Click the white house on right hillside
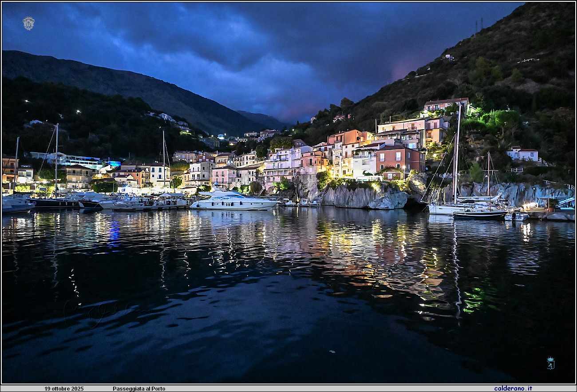577x392 pixels. point(523,154)
